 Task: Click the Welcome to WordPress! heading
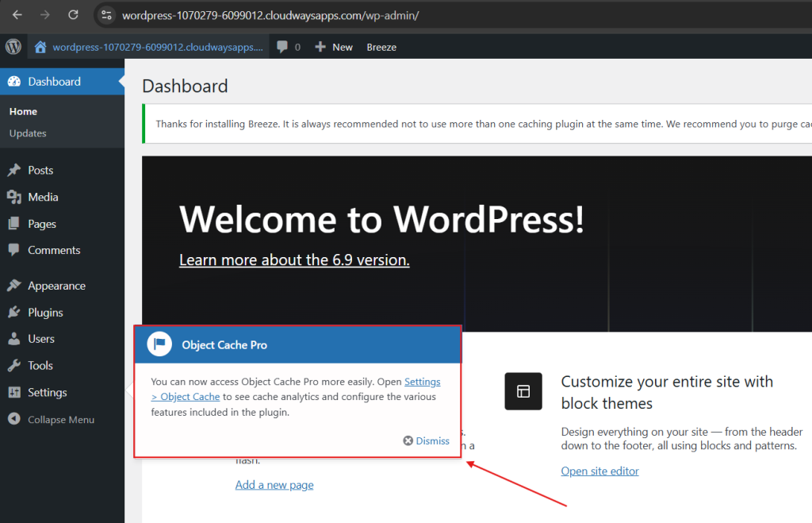tap(381, 219)
